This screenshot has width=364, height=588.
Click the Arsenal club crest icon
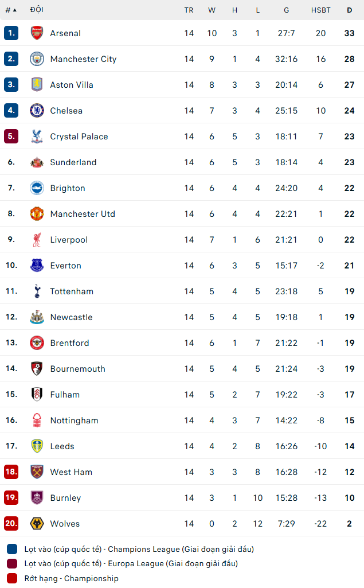coord(37,33)
